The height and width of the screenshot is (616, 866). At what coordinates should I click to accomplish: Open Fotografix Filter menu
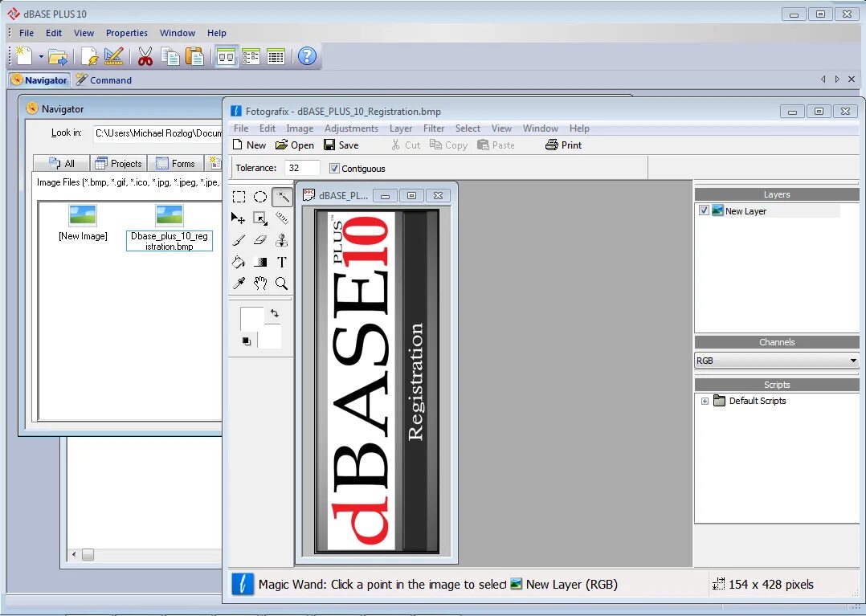tap(434, 128)
